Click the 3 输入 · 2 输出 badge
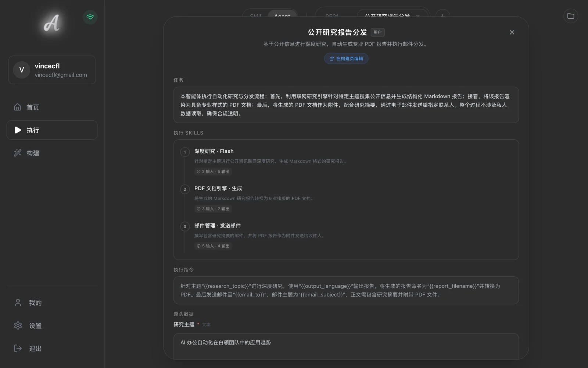The width and height of the screenshot is (588, 368). pyautogui.click(x=213, y=209)
